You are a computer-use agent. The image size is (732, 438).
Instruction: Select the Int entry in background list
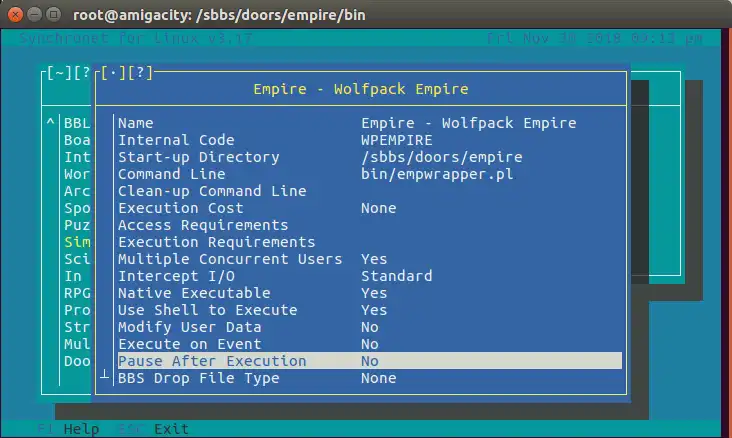pos(77,157)
